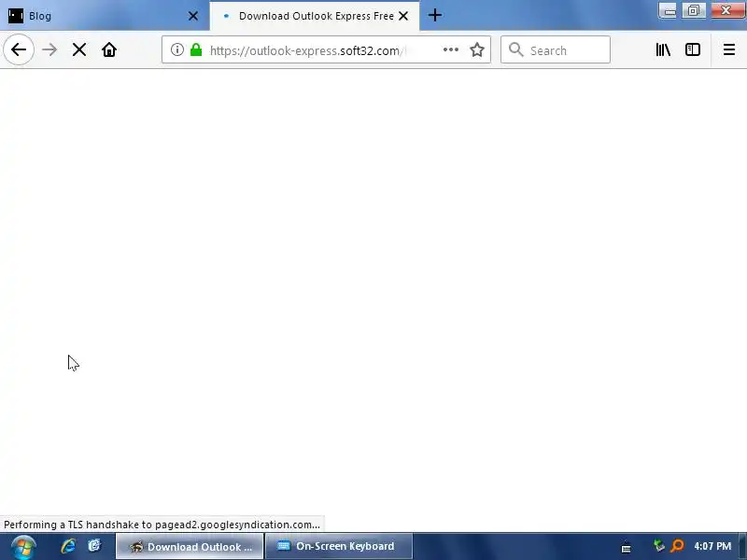Open the Firefox hamburger menu

click(729, 49)
